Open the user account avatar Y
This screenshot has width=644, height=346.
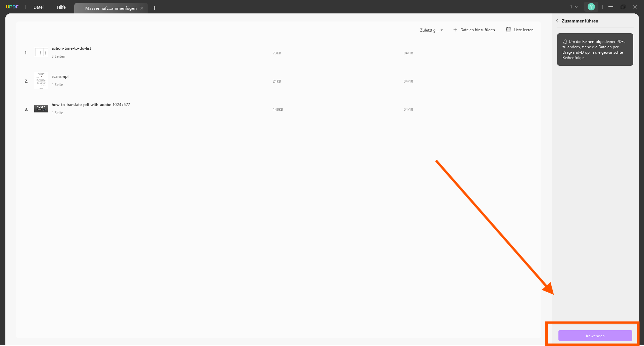591,7
